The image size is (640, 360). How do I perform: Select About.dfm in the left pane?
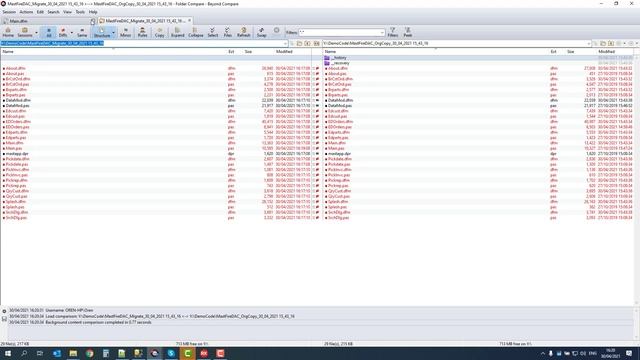click(16, 69)
